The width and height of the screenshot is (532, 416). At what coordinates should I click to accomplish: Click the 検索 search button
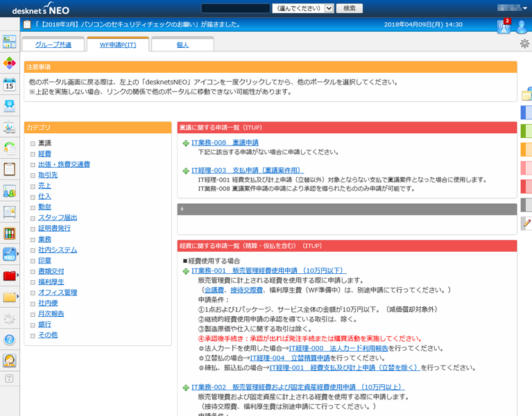tap(349, 8)
